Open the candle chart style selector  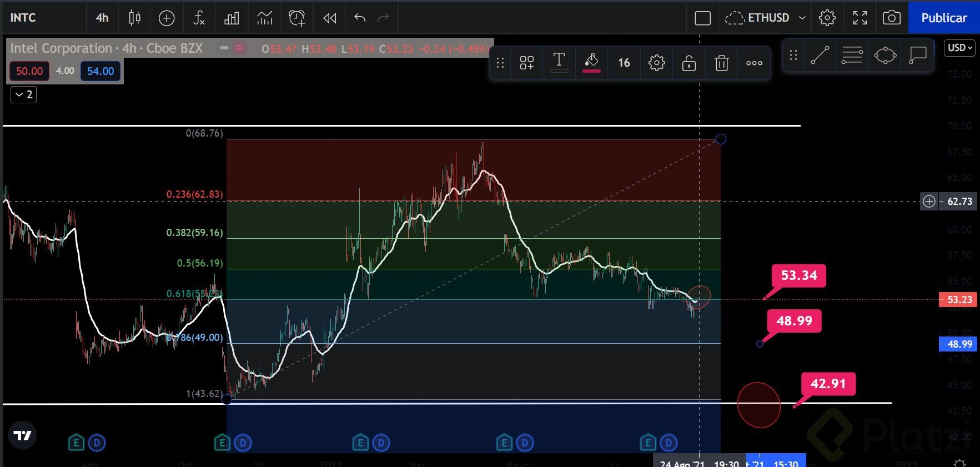point(134,18)
